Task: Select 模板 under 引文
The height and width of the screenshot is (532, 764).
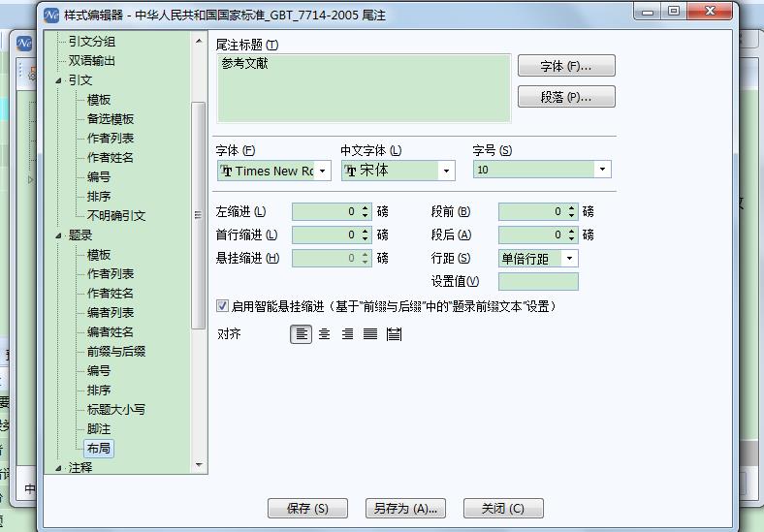Action: (99, 100)
